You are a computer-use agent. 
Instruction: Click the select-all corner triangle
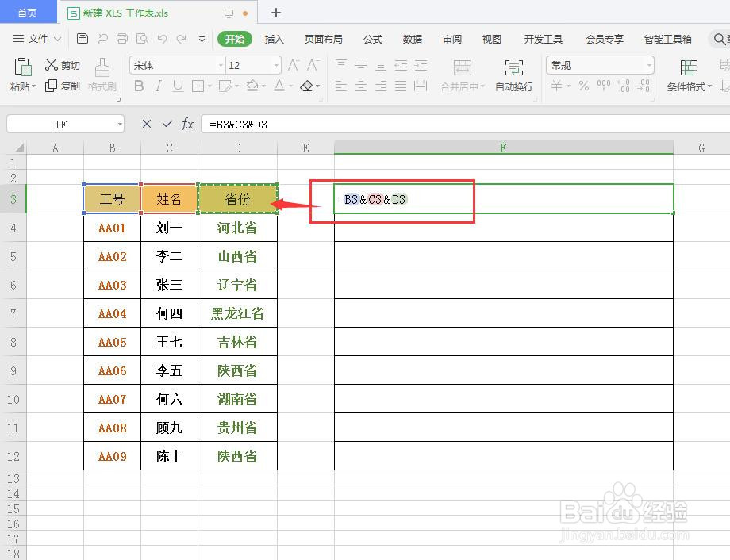click(19, 148)
